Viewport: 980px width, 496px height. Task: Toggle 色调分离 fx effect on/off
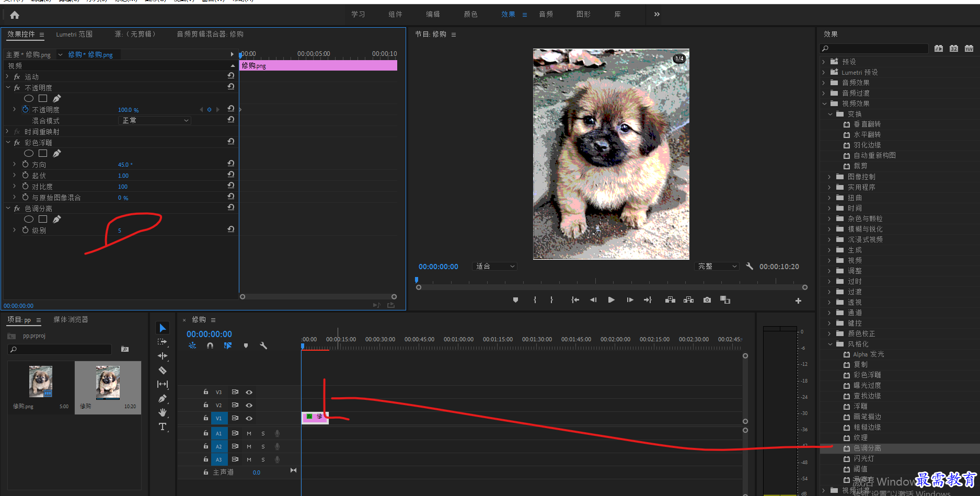click(x=17, y=209)
